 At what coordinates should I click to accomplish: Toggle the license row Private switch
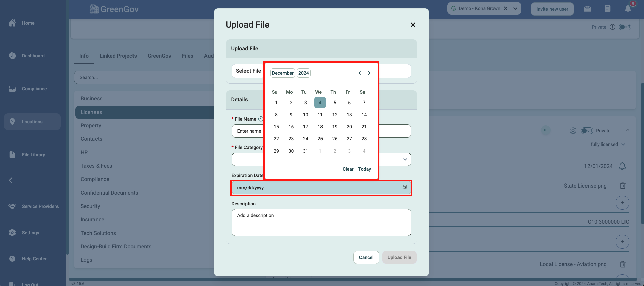click(587, 131)
